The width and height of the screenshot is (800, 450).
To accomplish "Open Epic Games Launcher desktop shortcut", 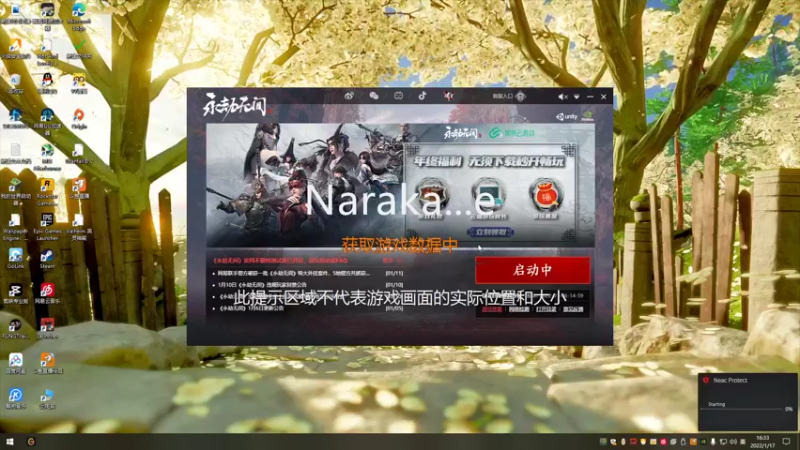I will tap(47, 227).
